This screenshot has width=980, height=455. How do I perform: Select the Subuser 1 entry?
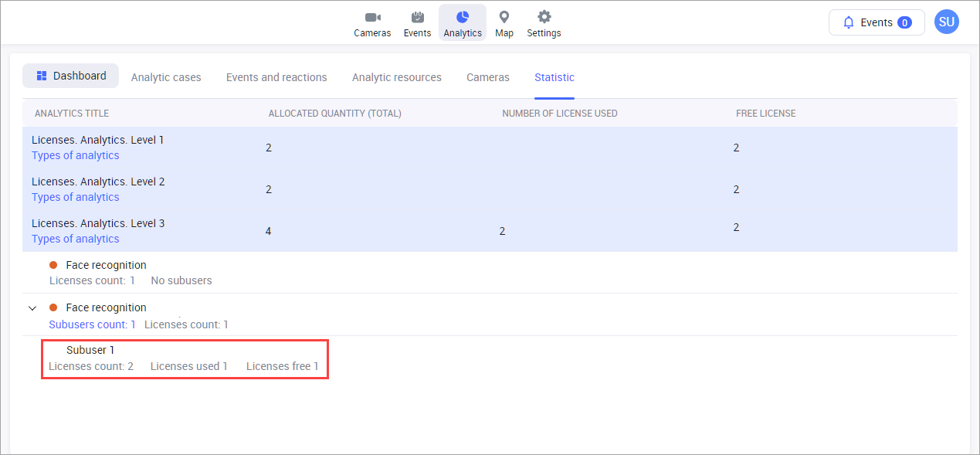tap(90, 350)
